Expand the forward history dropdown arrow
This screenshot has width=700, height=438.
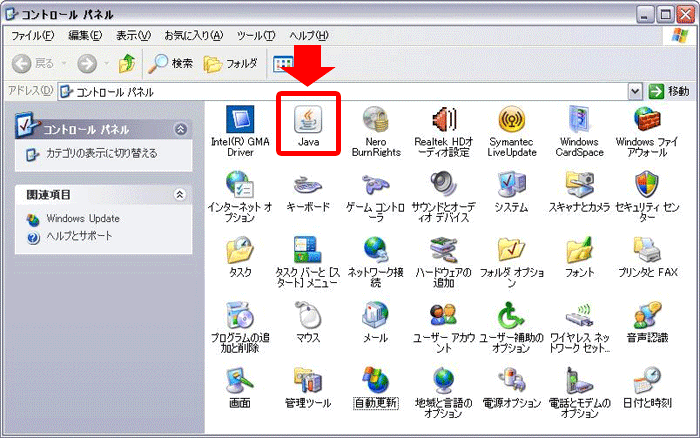(x=106, y=64)
